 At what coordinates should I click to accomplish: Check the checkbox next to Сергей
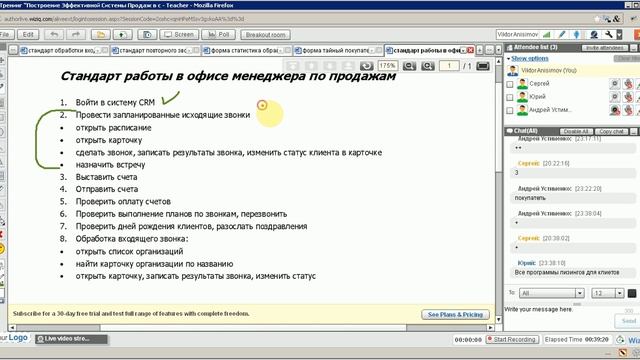point(510,84)
